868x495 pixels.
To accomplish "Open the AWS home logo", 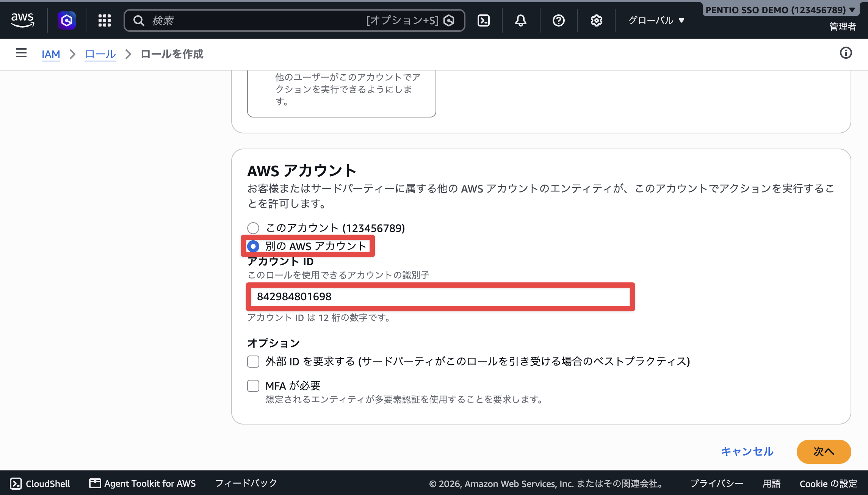I will (x=22, y=20).
